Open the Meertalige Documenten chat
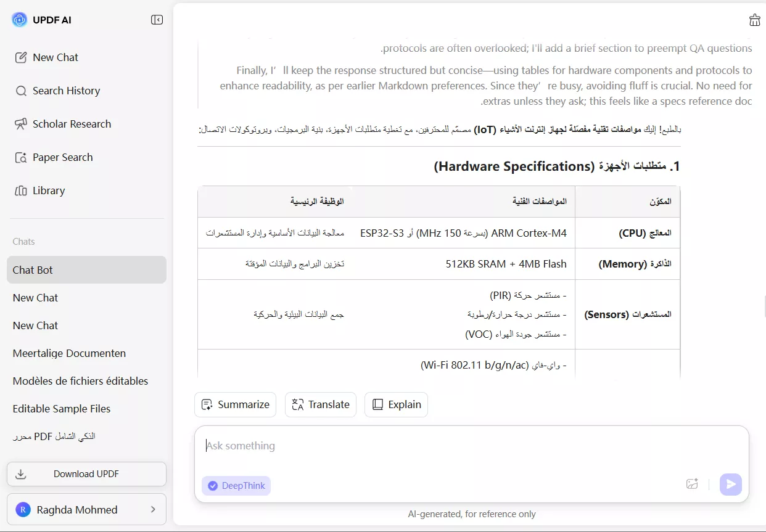766x532 pixels. click(68, 353)
